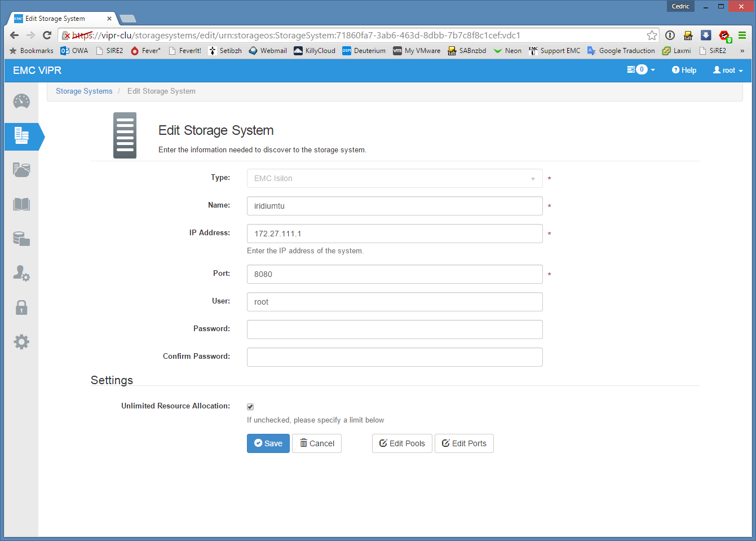Open the dashboard gauge icon in sidebar
Image resolution: width=756 pixels, height=541 pixels.
(x=21, y=102)
